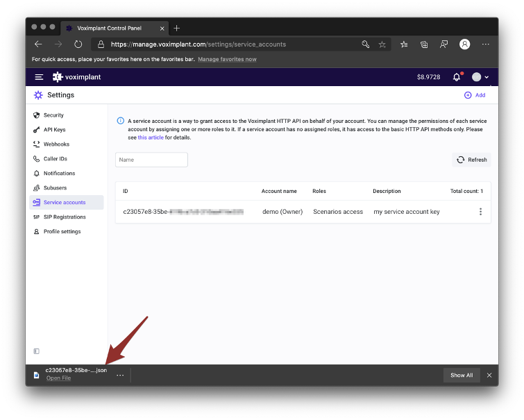Click the API Keys key icon

pyautogui.click(x=36, y=130)
